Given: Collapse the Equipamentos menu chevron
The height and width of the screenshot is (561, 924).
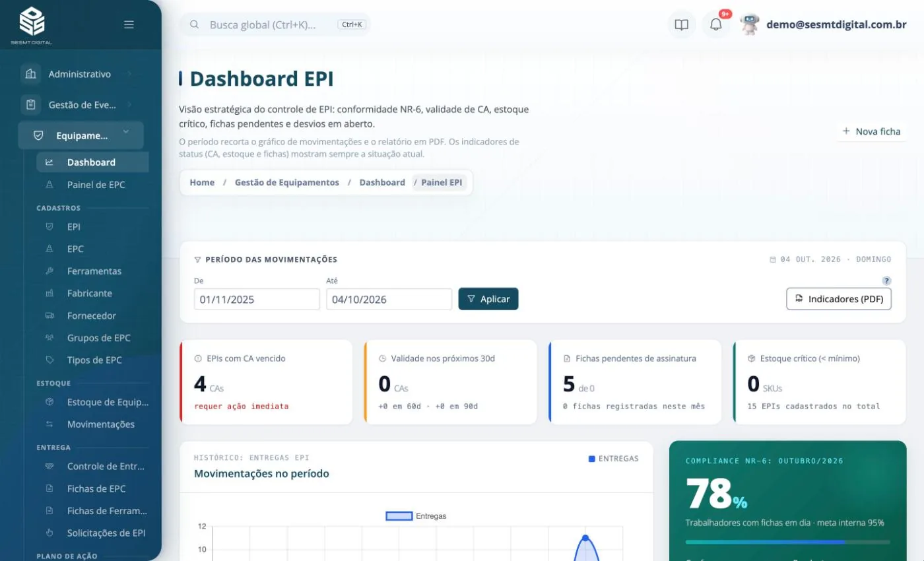Looking at the screenshot, I should [x=125, y=133].
